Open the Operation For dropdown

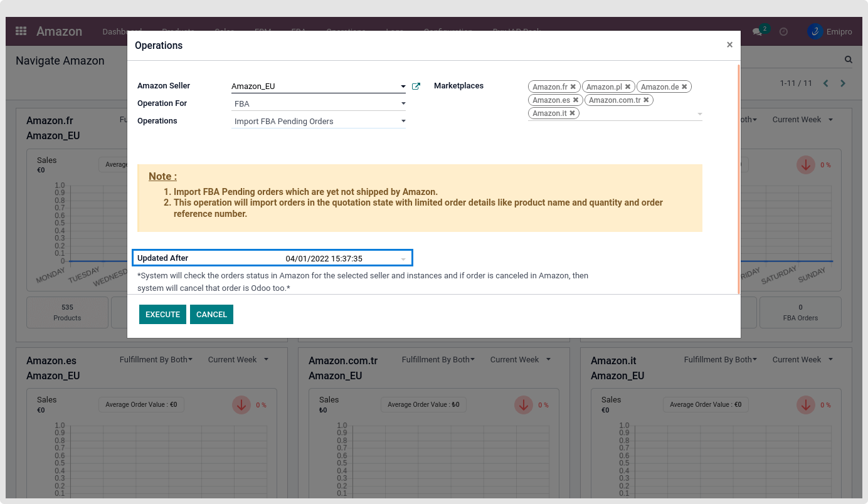click(403, 103)
